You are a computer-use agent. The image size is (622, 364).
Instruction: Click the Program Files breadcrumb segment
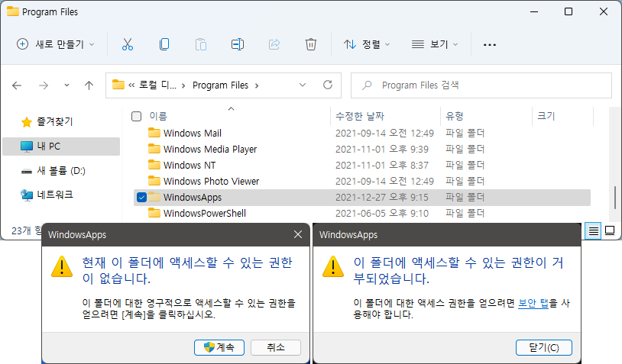coord(220,85)
